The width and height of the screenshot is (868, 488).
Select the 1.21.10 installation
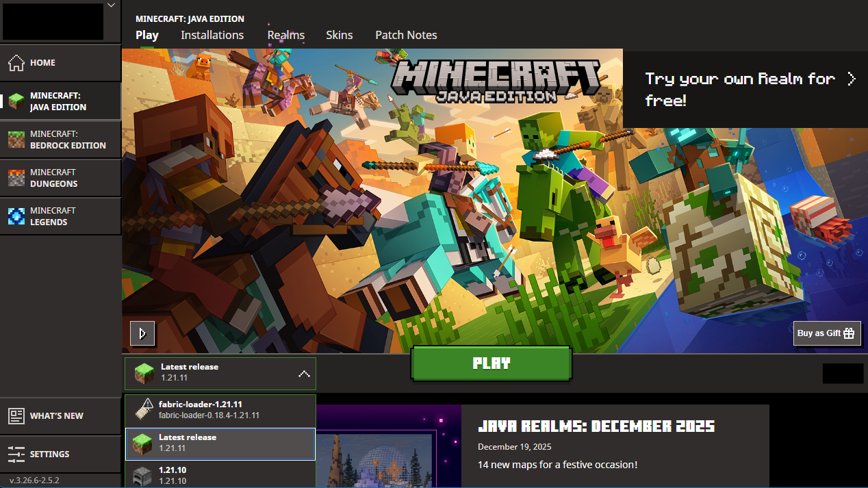click(x=220, y=475)
